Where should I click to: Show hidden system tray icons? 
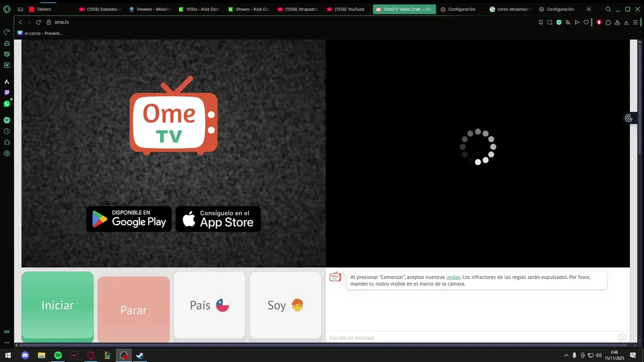click(567, 355)
